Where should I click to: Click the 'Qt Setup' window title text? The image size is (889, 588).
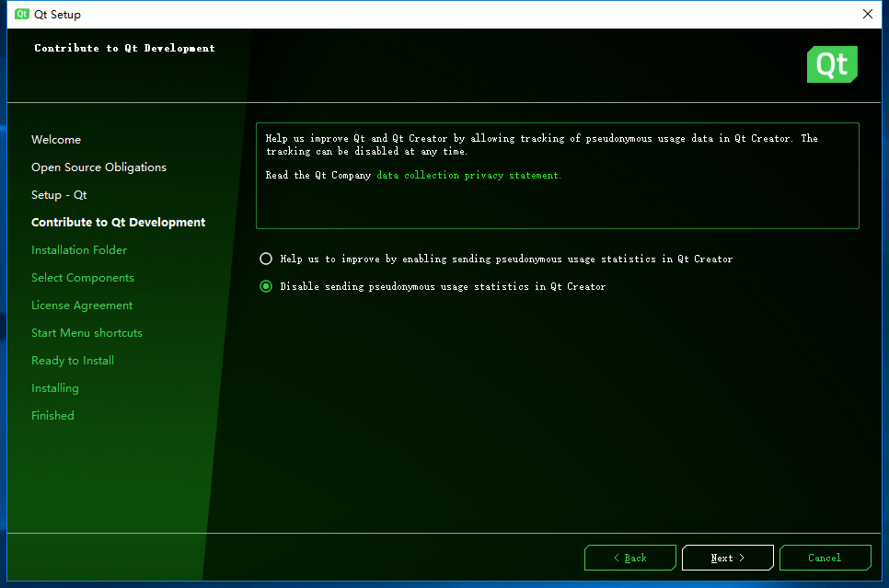(x=57, y=14)
